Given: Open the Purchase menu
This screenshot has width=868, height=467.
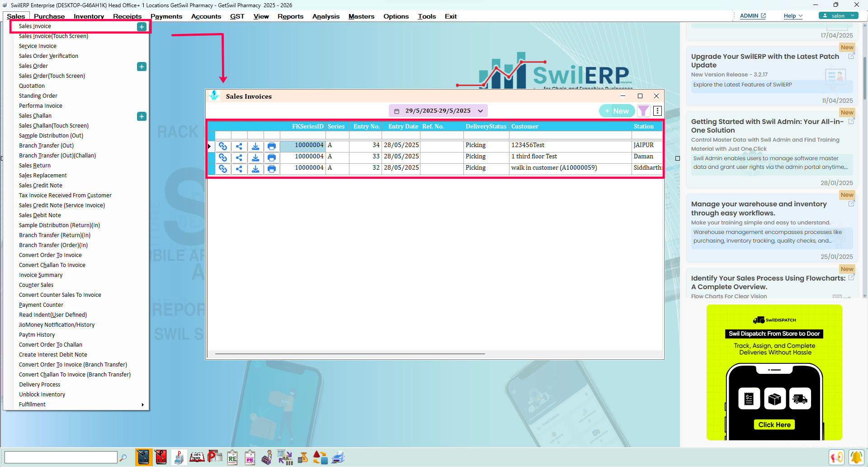Looking at the screenshot, I should [x=49, y=16].
